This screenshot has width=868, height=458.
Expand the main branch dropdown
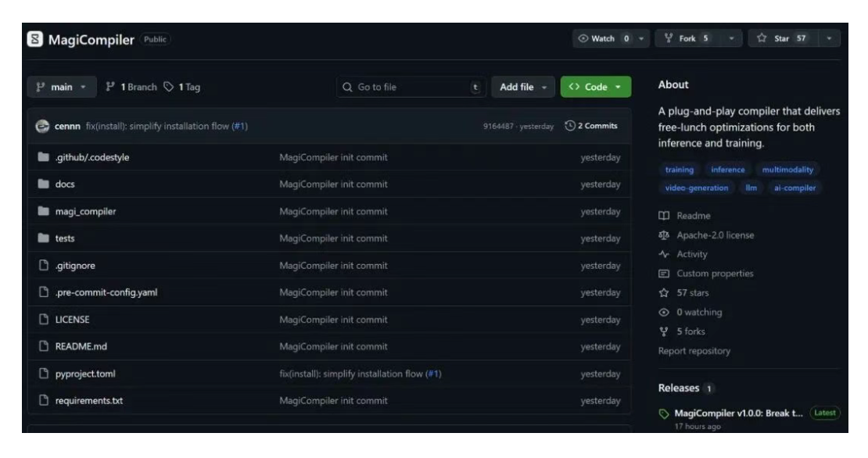click(62, 87)
